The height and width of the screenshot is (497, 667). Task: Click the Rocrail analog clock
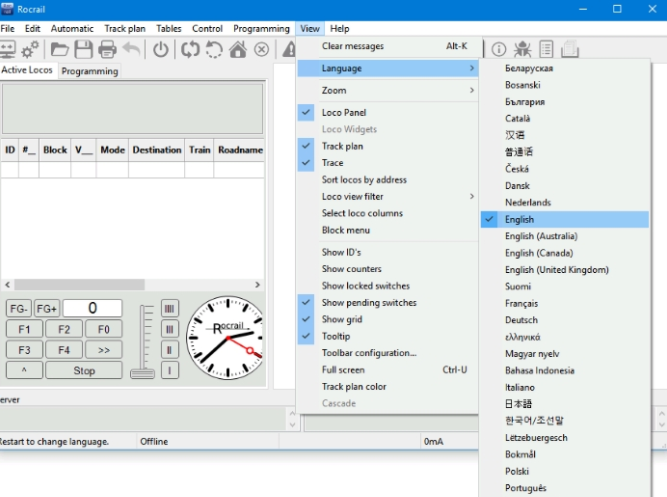pos(227,337)
